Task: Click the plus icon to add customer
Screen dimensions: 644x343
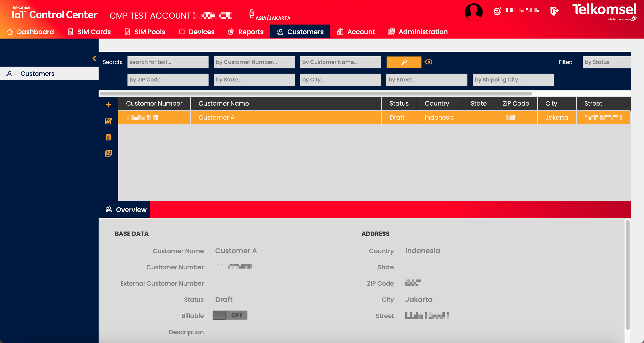Action: coord(108,105)
